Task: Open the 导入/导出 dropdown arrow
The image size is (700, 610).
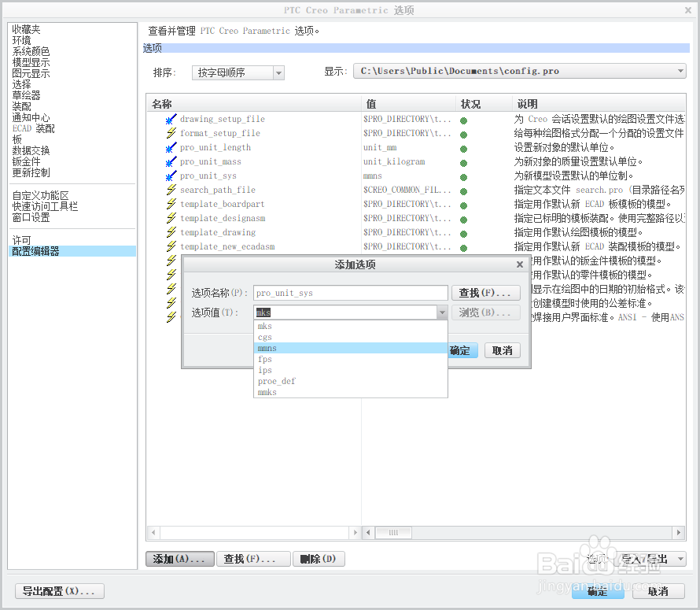Action: (x=680, y=559)
